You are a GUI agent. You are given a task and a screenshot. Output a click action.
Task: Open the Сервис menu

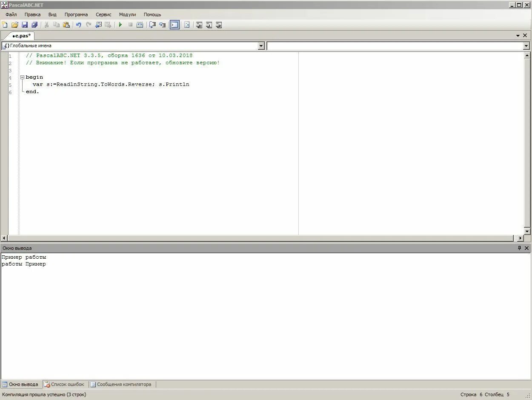coord(103,14)
